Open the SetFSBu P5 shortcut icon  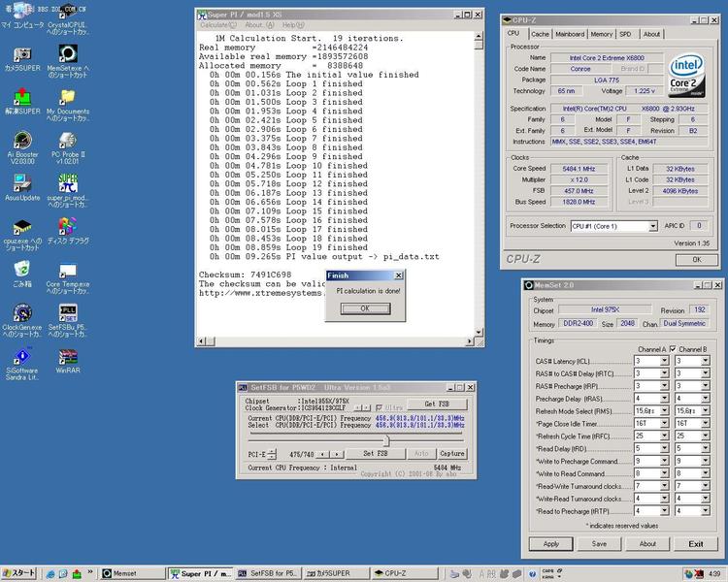[68, 320]
